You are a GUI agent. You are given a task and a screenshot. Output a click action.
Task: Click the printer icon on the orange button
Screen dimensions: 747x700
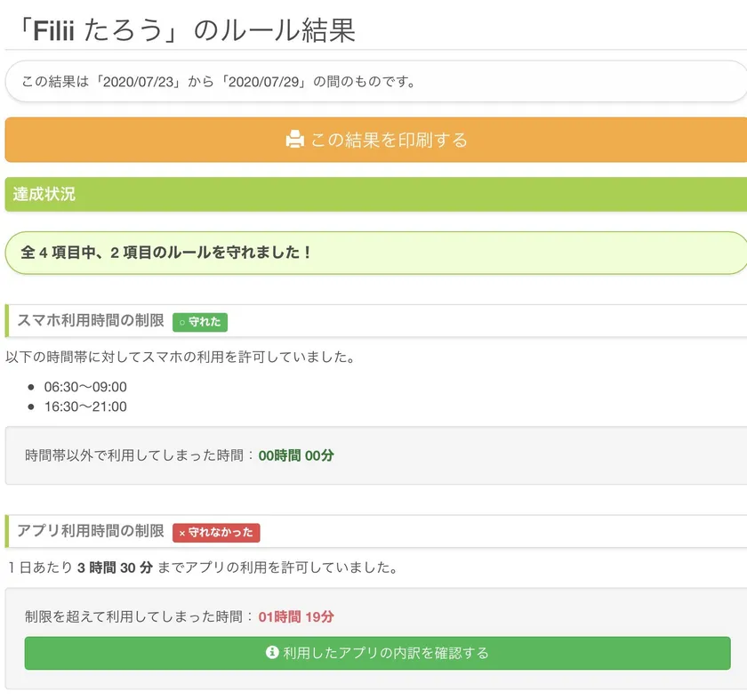click(295, 140)
